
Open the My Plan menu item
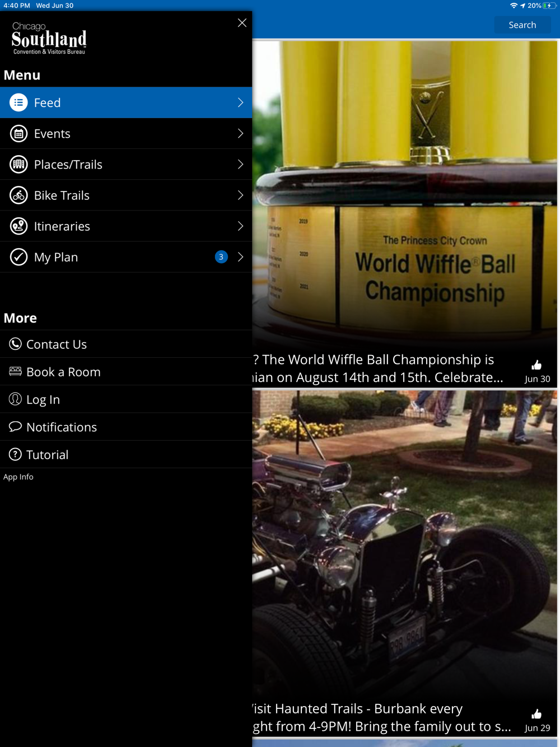pyautogui.click(x=126, y=257)
